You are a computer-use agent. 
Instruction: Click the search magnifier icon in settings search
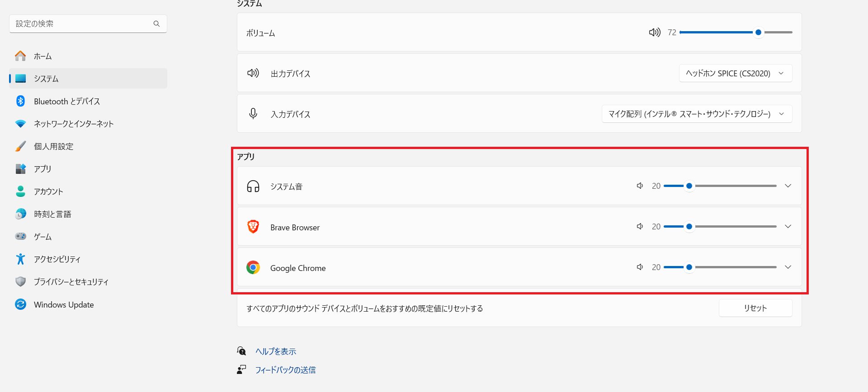click(x=156, y=23)
